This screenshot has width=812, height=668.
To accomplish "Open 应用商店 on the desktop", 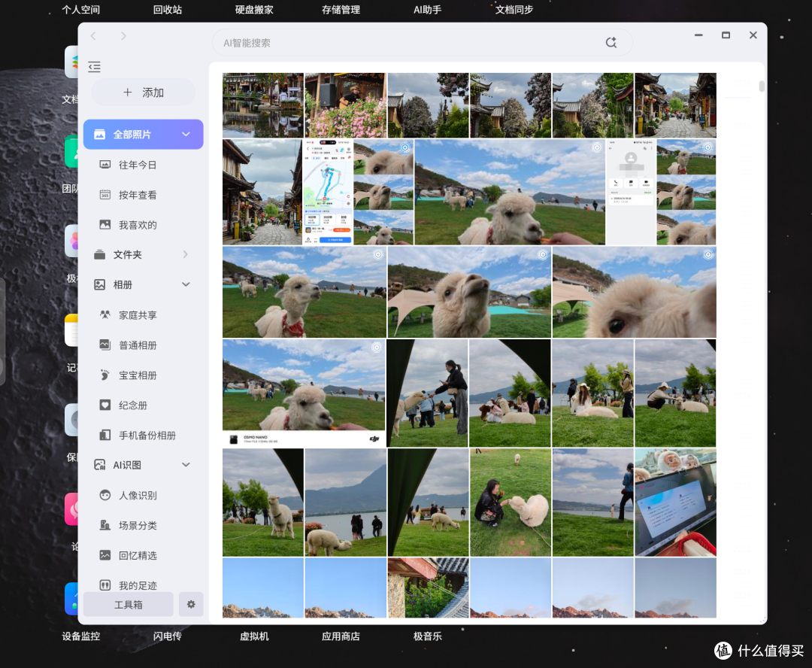I will point(341,636).
